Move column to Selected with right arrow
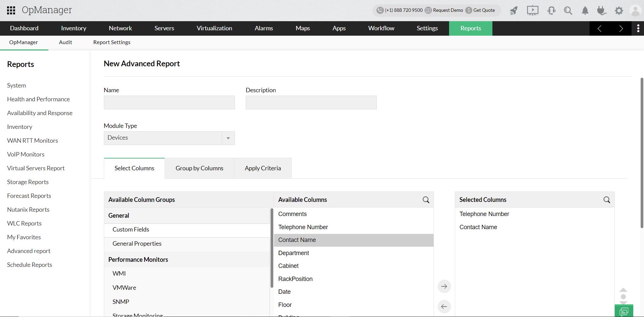 tap(444, 286)
